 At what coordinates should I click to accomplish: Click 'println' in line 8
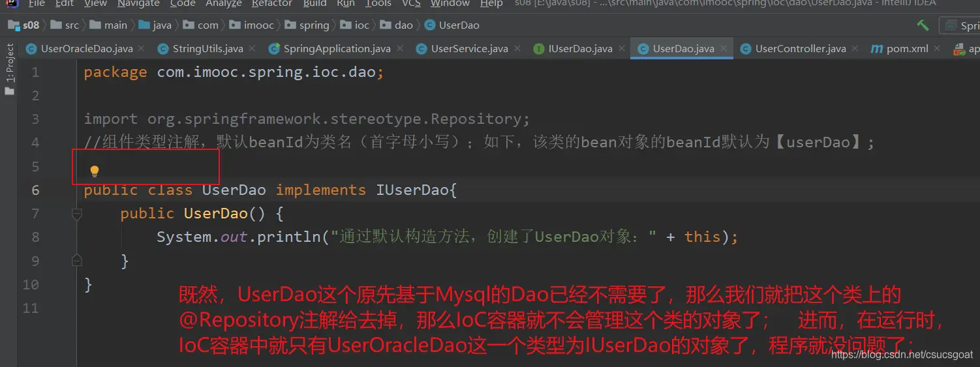click(x=289, y=237)
